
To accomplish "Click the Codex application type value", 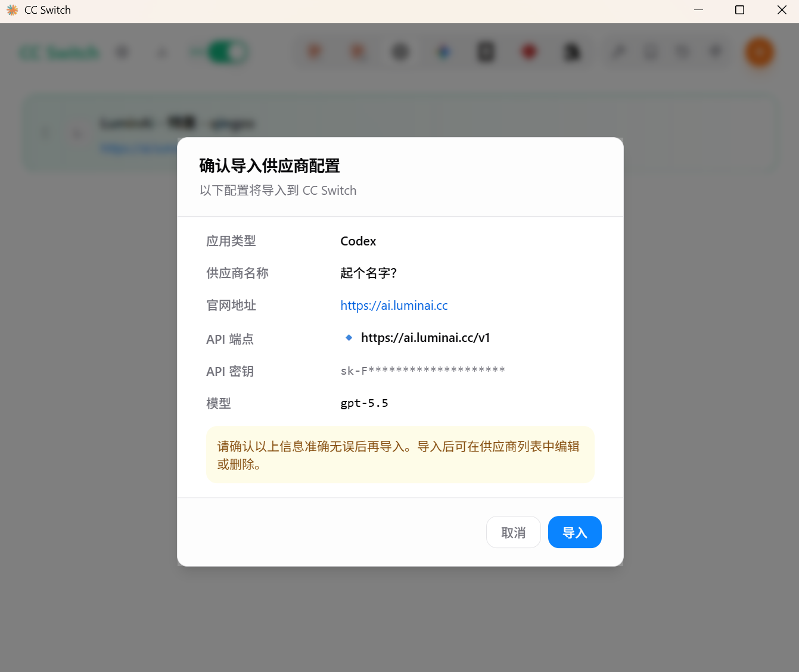I will click(358, 241).
